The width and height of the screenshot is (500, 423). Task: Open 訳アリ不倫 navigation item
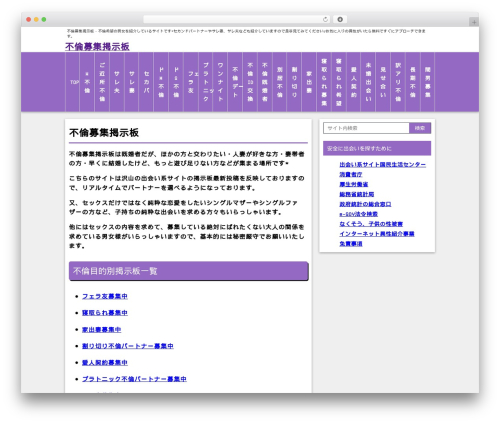coord(398,82)
